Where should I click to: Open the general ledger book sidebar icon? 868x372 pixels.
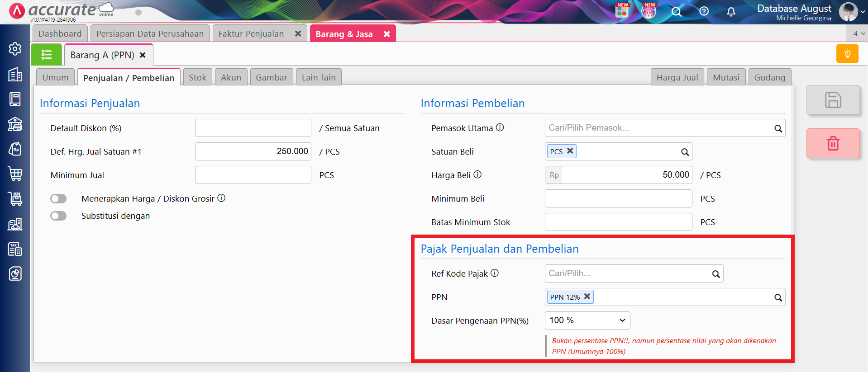[x=15, y=99]
